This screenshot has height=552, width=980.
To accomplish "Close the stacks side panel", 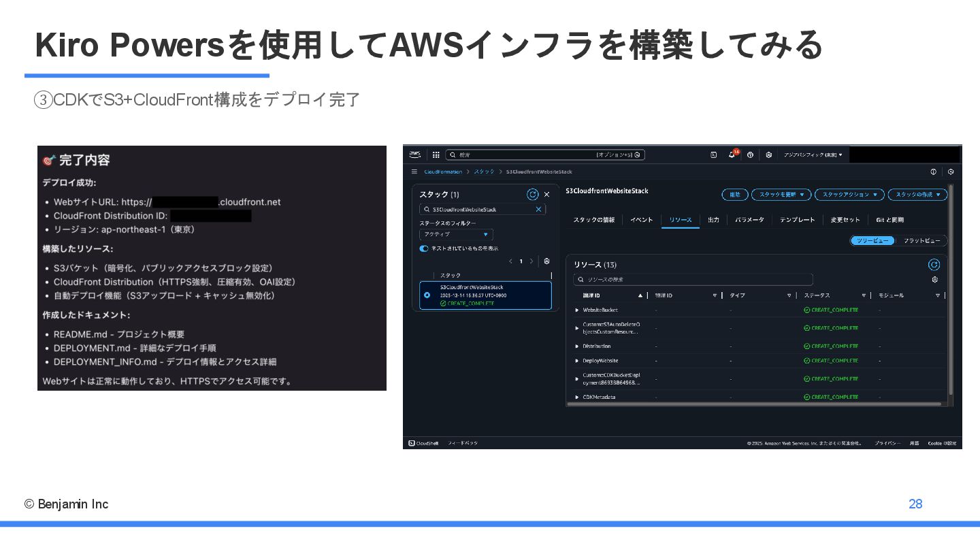I will click(x=546, y=194).
